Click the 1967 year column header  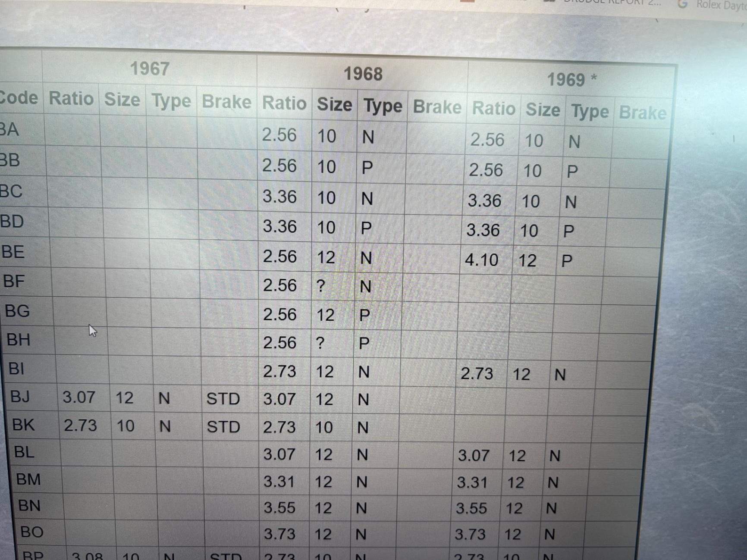[x=150, y=69]
